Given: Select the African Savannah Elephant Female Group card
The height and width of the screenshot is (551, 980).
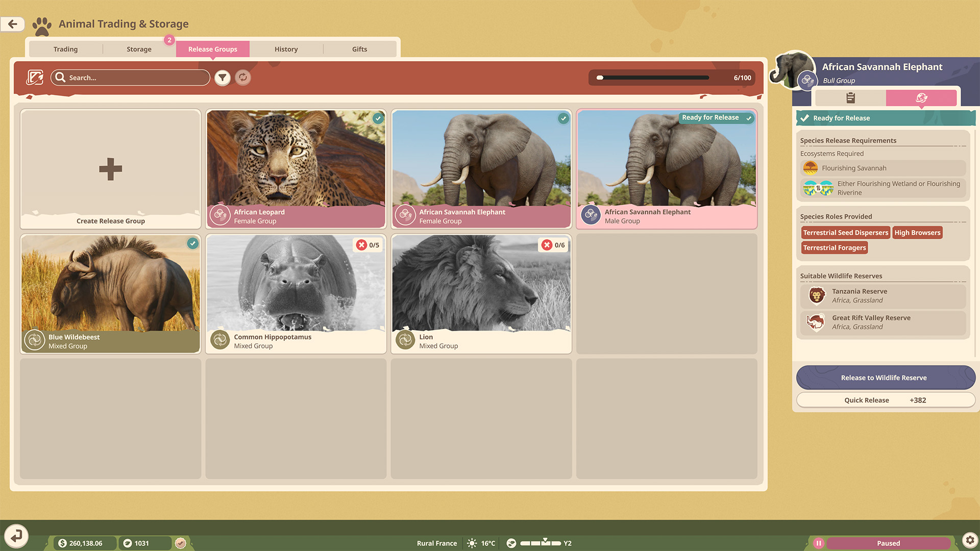Looking at the screenshot, I should [481, 169].
